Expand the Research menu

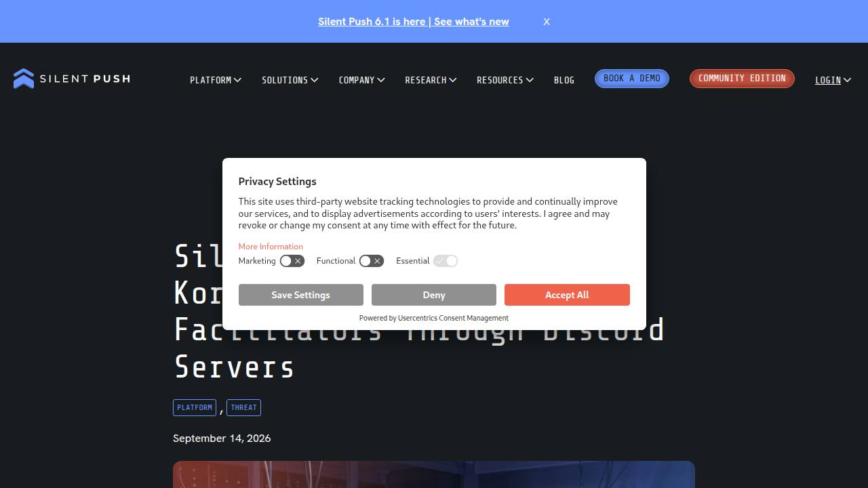coord(431,80)
